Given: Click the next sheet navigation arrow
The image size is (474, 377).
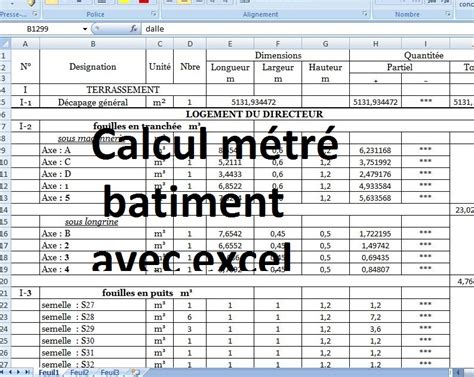Looking at the screenshot, I should click(18, 372).
